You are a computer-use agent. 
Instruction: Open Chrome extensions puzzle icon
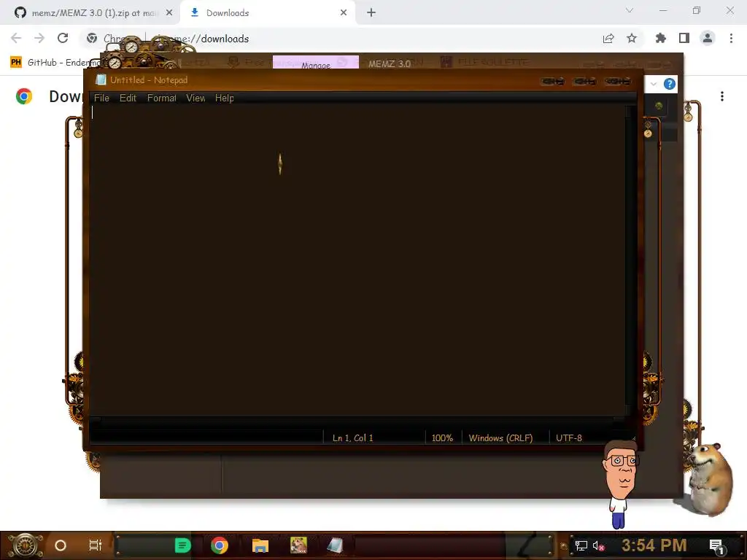tap(661, 38)
